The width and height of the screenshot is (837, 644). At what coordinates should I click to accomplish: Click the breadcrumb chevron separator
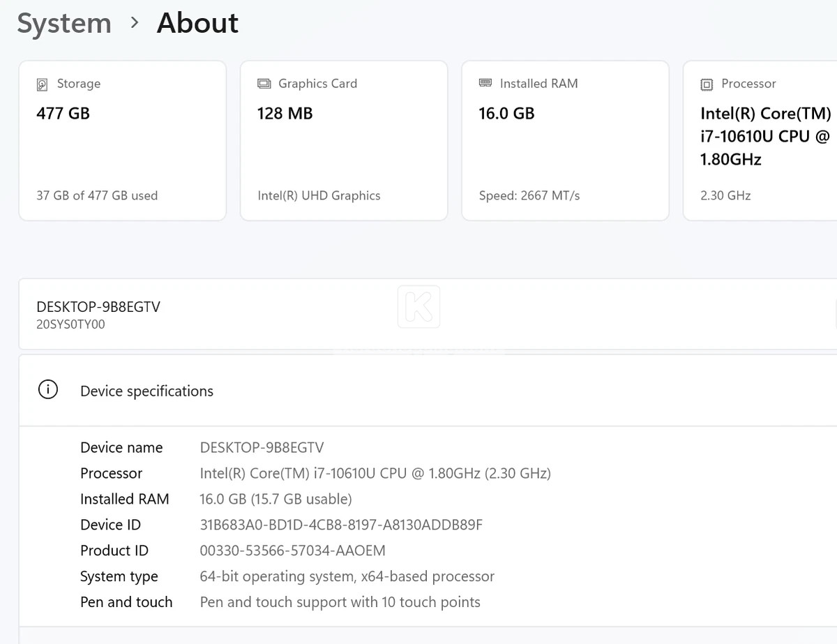[135, 23]
